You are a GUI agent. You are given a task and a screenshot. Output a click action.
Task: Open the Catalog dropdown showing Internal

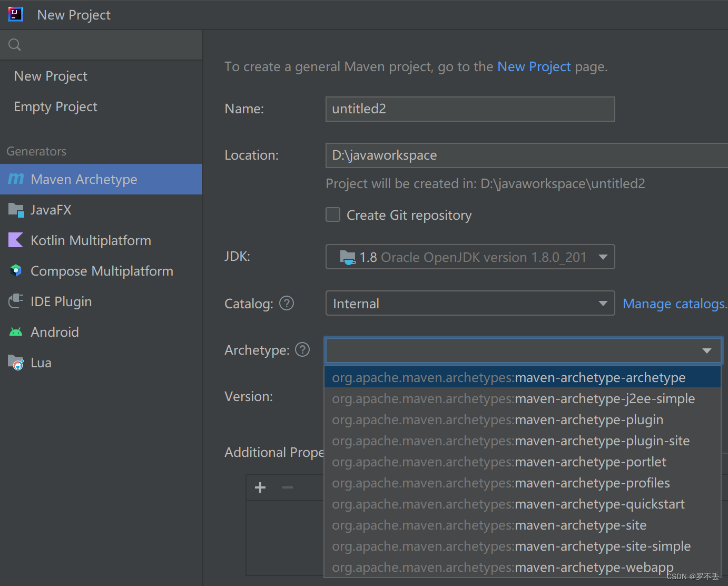point(470,303)
